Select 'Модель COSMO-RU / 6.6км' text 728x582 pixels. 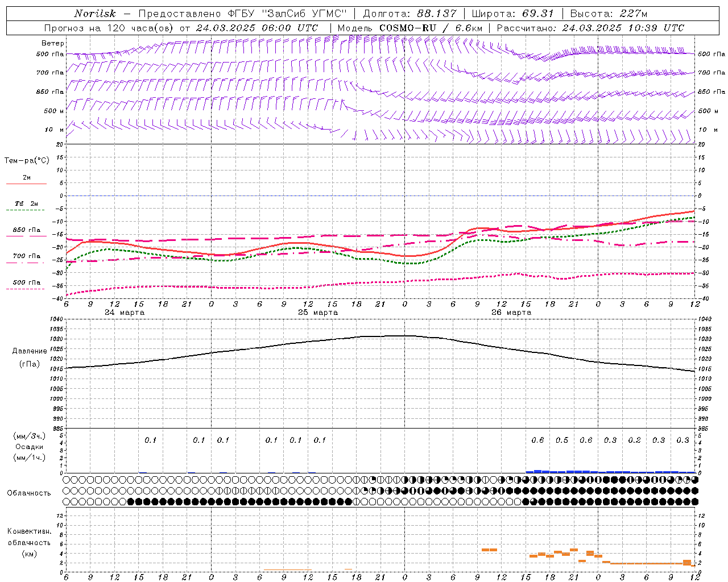[409, 28]
